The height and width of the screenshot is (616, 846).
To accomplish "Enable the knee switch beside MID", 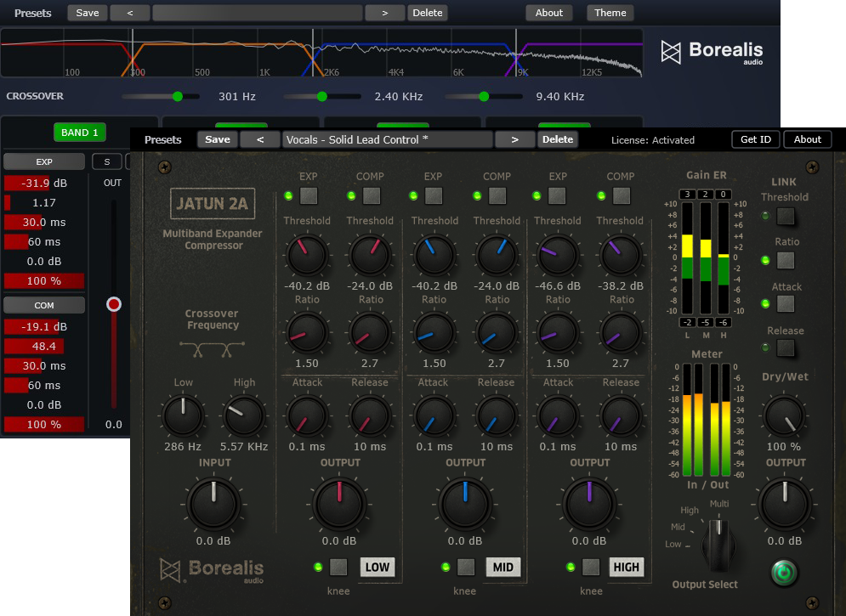I will click(466, 567).
